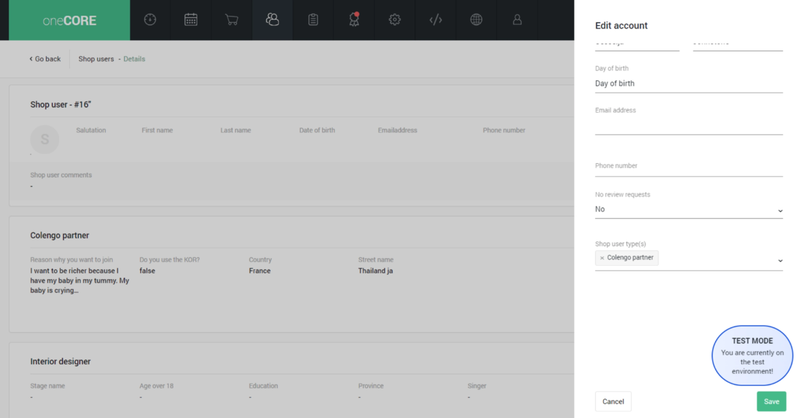Remove the Colengo partner tag

click(602, 258)
